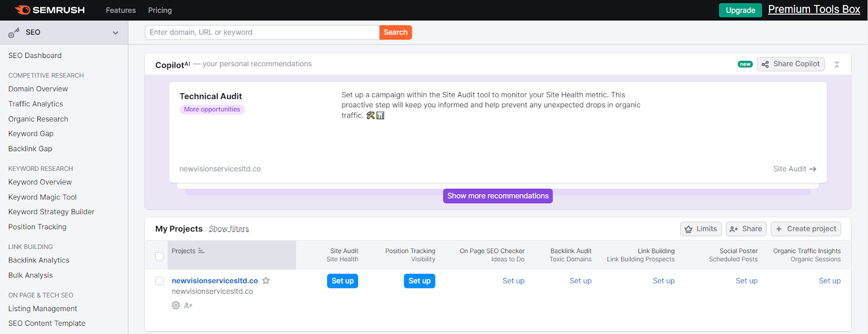Click the COMPETITIVE RESEARCH section label

46,75
